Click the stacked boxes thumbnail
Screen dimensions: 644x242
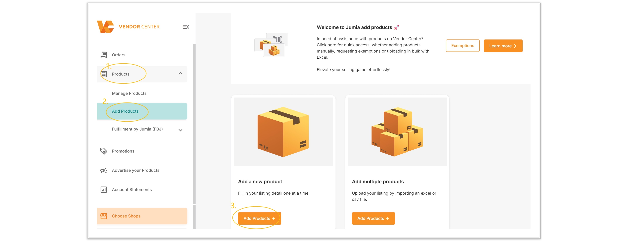pyautogui.click(x=397, y=132)
